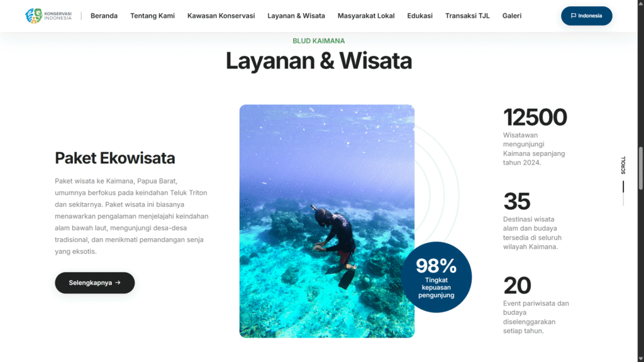This screenshot has height=362, width=644.
Task: Go to Kawasan Konservasi
Action: tap(221, 16)
